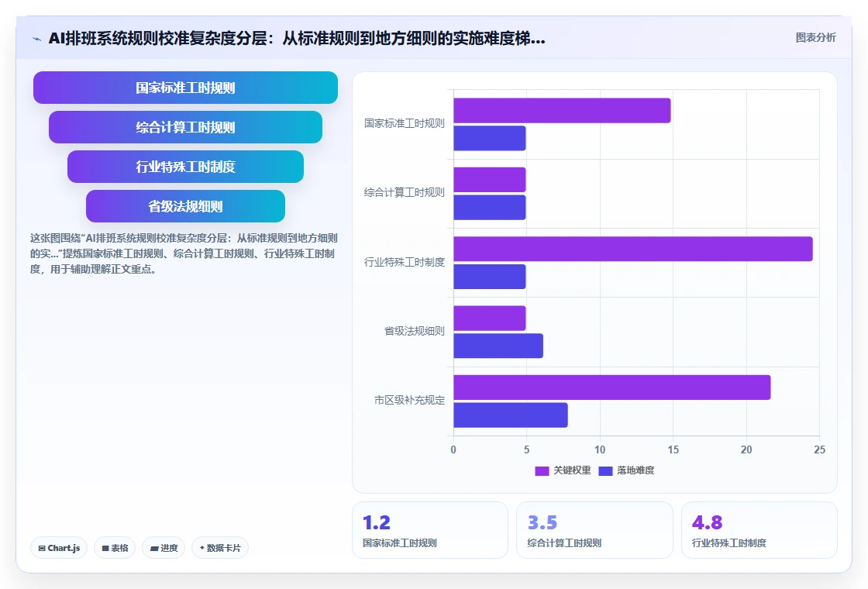This screenshot has width=868, height=589.
Task: Select the 国家标准工时规则 funnel block
Action: point(185,88)
